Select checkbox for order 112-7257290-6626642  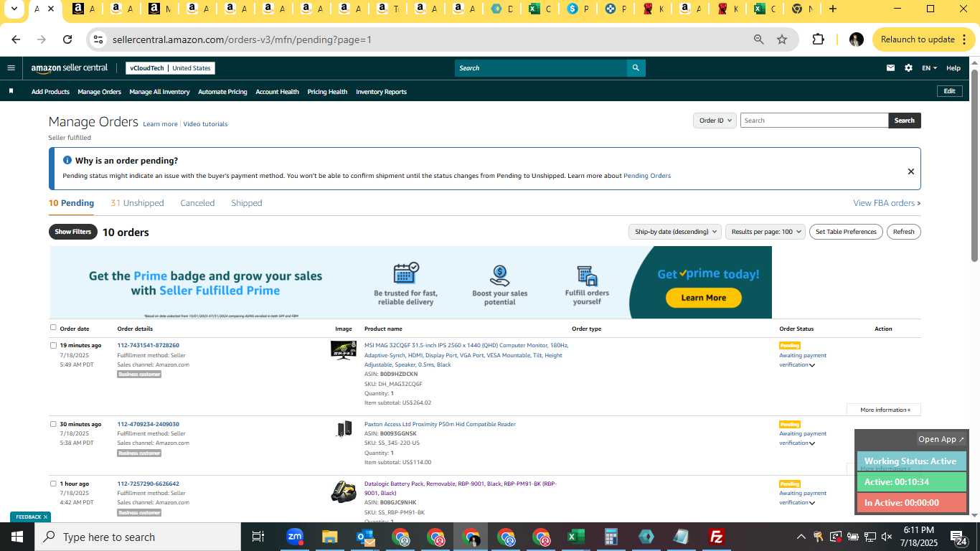(53, 484)
